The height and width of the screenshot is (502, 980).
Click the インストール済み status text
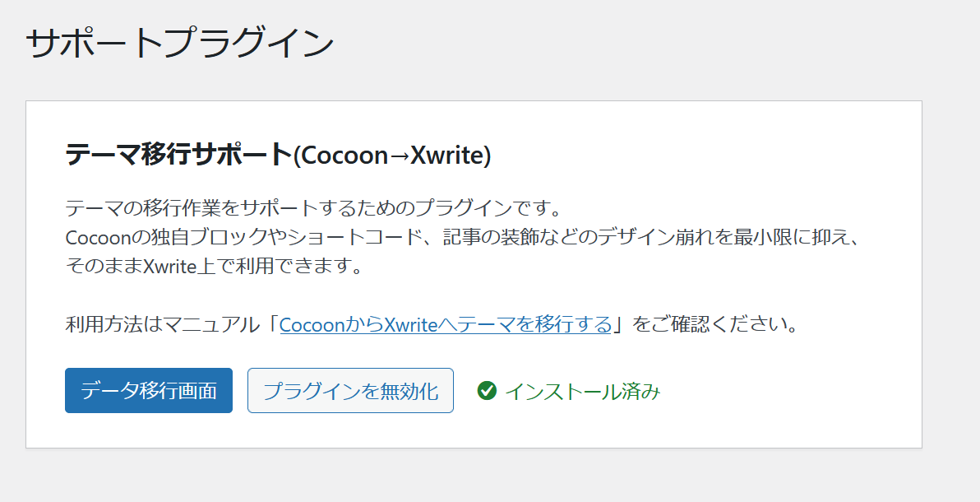pyautogui.click(x=582, y=391)
